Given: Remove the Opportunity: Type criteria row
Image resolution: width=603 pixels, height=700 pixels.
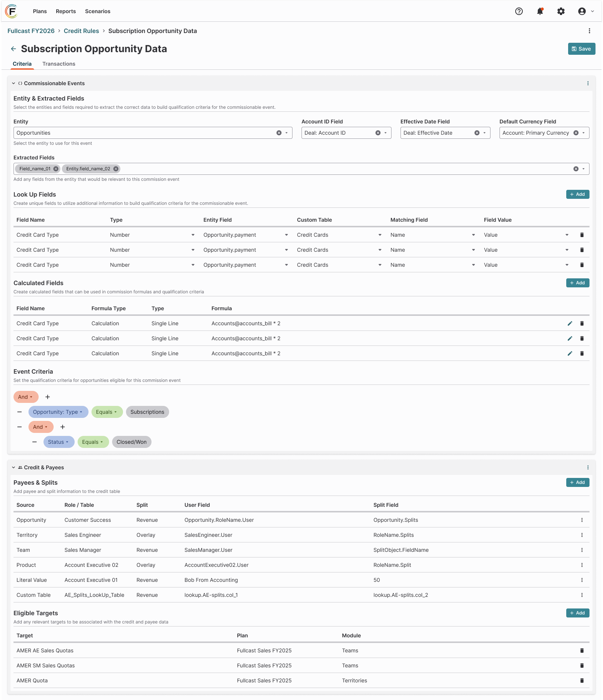Looking at the screenshot, I should [19, 412].
